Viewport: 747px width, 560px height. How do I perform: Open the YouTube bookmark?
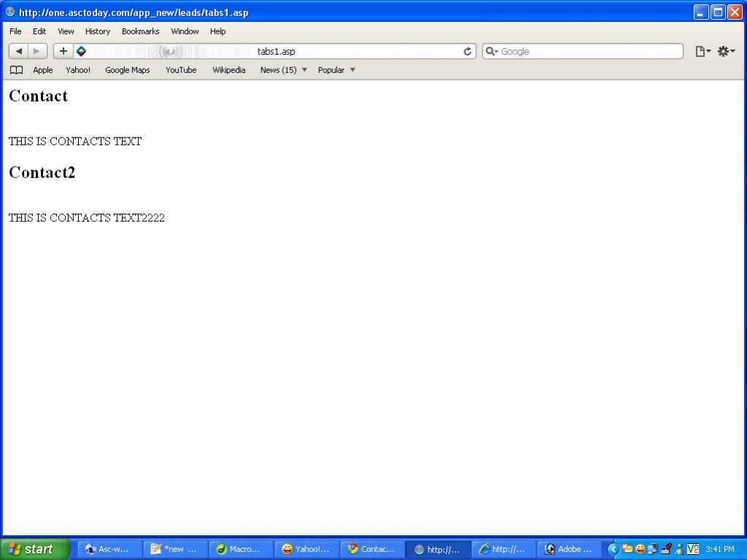pos(181,70)
